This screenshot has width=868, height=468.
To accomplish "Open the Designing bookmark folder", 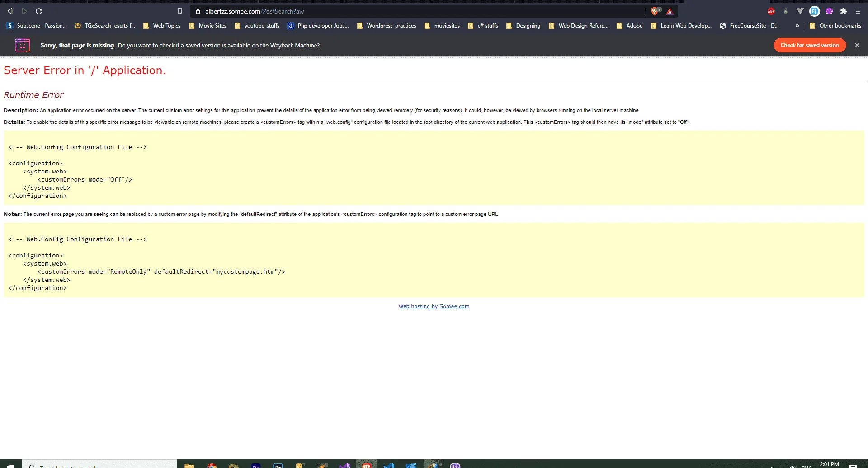I will coord(524,26).
